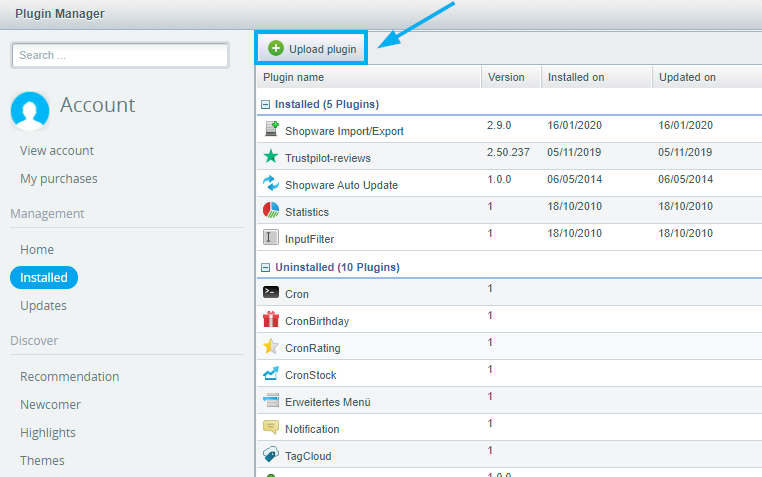Click the InputFilter plugin icon
Image resolution: width=762 pixels, height=477 pixels.
(x=271, y=237)
